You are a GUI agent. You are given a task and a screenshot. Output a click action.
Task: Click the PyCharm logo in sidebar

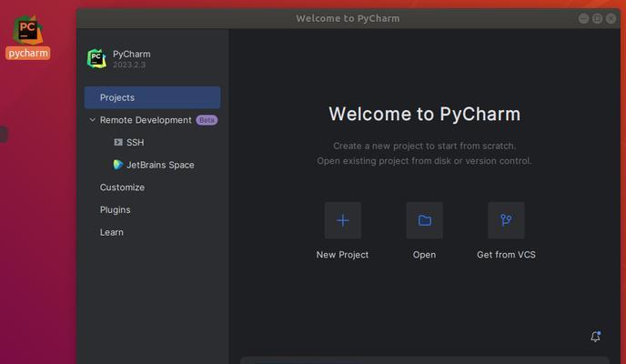97,58
